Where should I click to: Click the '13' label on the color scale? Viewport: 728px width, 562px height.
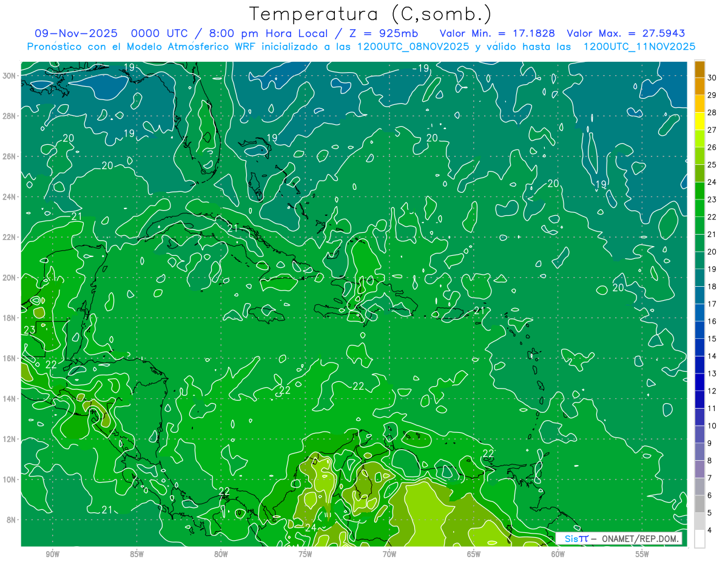tap(712, 374)
